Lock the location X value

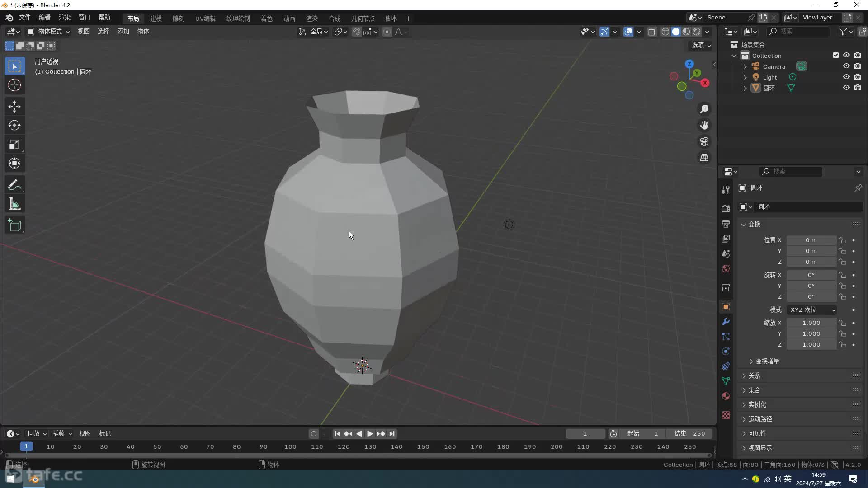point(843,240)
